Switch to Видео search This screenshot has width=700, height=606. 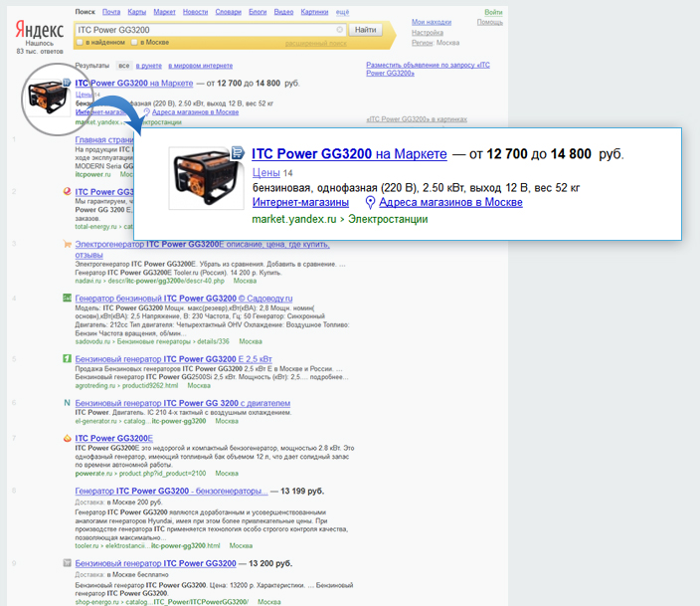pos(283,12)
